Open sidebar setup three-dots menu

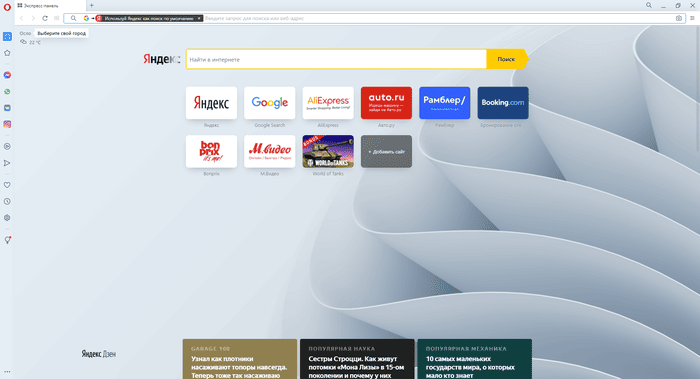tap(7, 371)
